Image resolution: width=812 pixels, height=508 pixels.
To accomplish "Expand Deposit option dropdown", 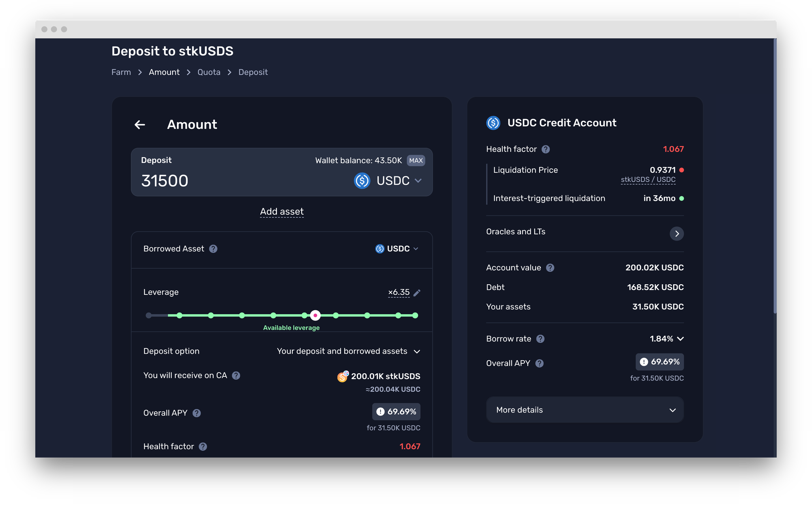I will [348, 351].
